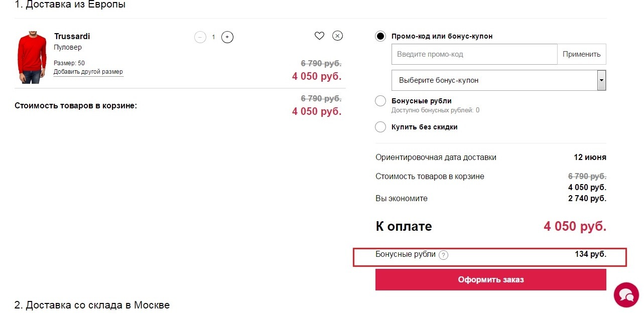Decrease quantity with the minus button
Viewport: 644px width, 315px height.
(x=200, y=37)
